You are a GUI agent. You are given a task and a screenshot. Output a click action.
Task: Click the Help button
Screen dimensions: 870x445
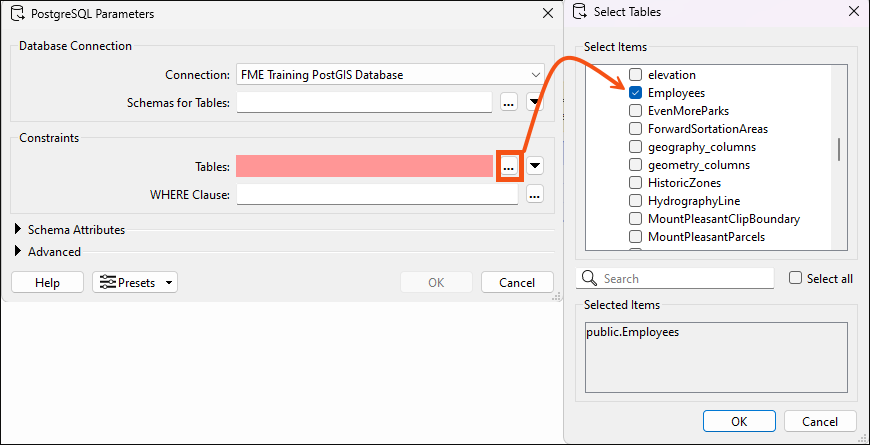pos(47,282)
